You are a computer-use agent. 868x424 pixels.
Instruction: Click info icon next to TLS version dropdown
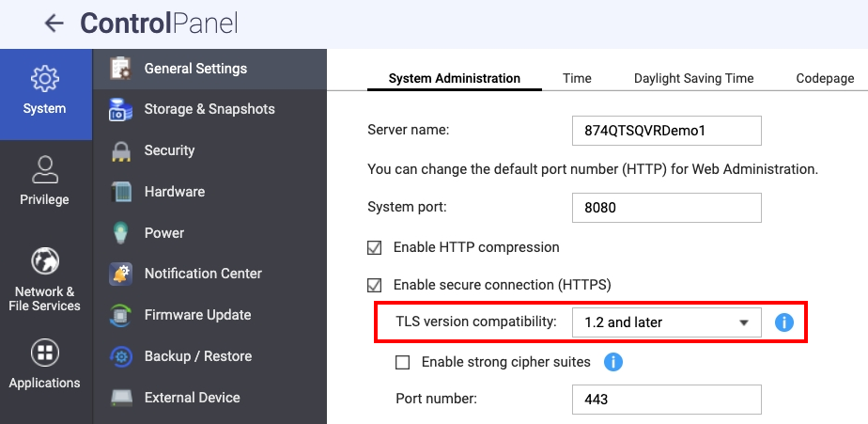tap(784, 322)
